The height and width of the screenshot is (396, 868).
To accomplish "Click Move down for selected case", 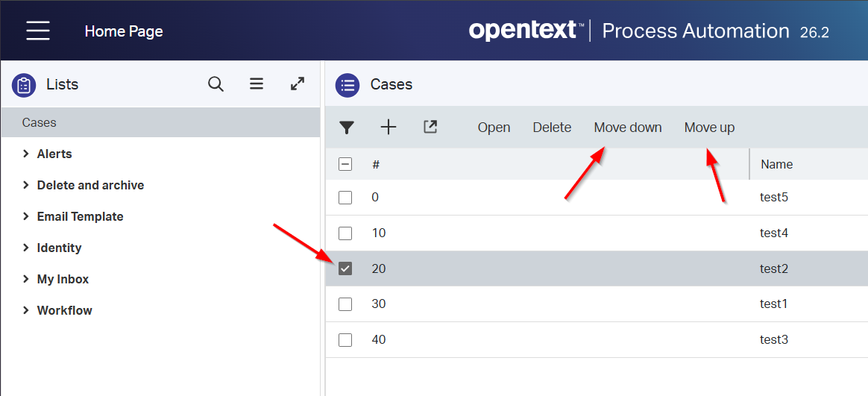I will (628, 128).
